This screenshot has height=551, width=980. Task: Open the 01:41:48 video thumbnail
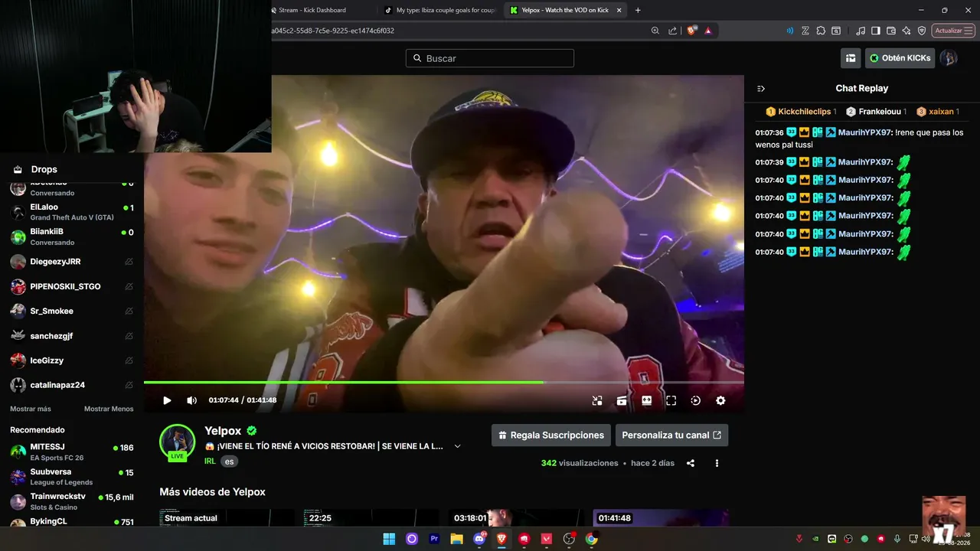661,518
